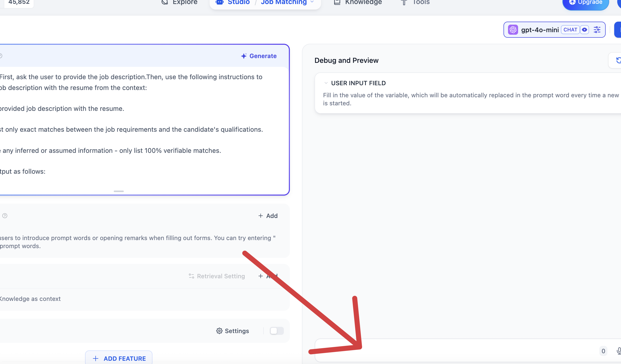
Task: Switch to the Knowledge section
Action: (362, 3)
